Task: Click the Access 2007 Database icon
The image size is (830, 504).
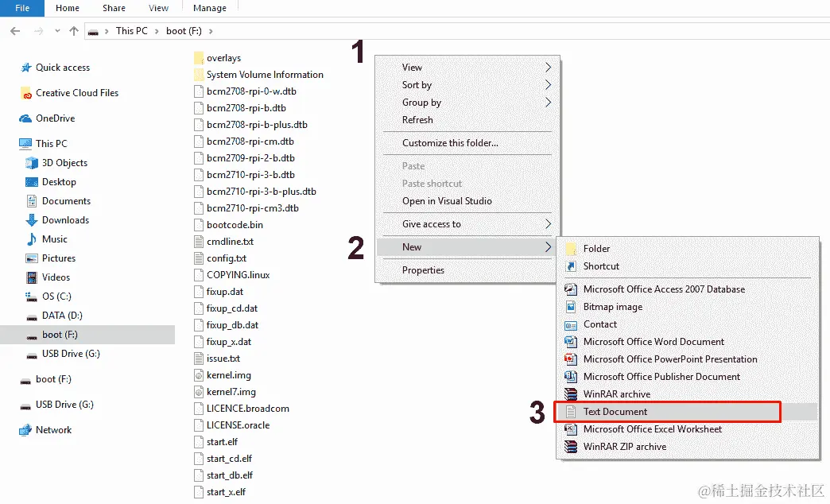Action: pos(571,289)
